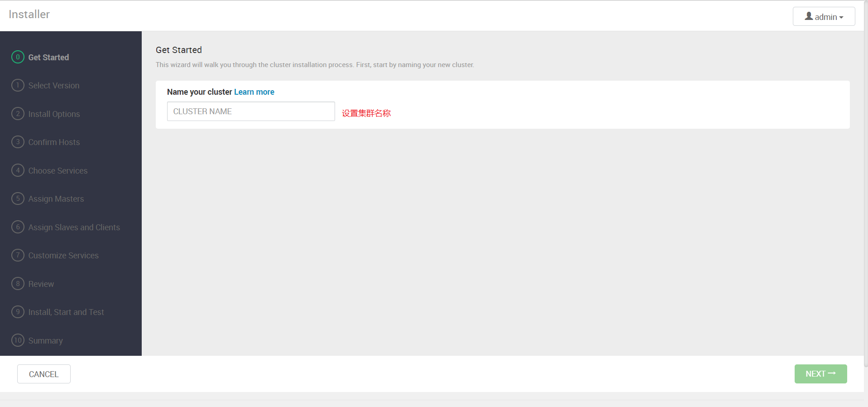Focus the CLUSTER NAME input field
The height and width of the screenshot is (407, 868).
pos(251,111)
